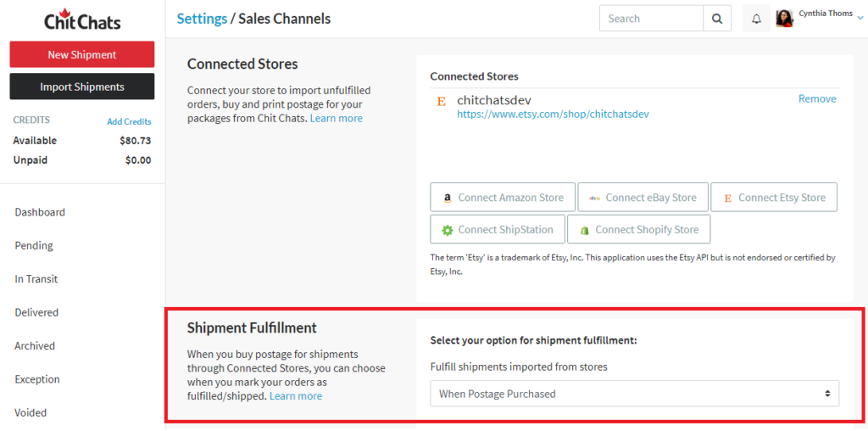Open In Transit in the sidebar
The image size is (868, 431).
[x=36, y=279]
